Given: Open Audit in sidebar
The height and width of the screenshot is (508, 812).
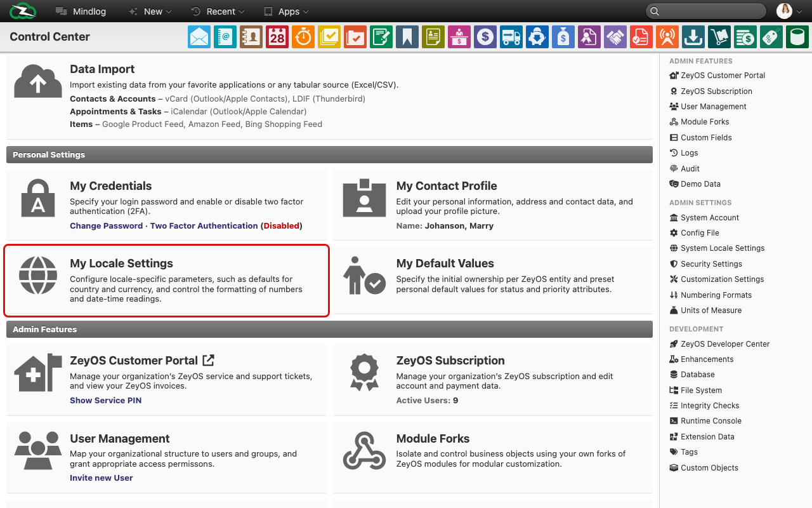Looking at the screenshot, I should tap(684, 169).
